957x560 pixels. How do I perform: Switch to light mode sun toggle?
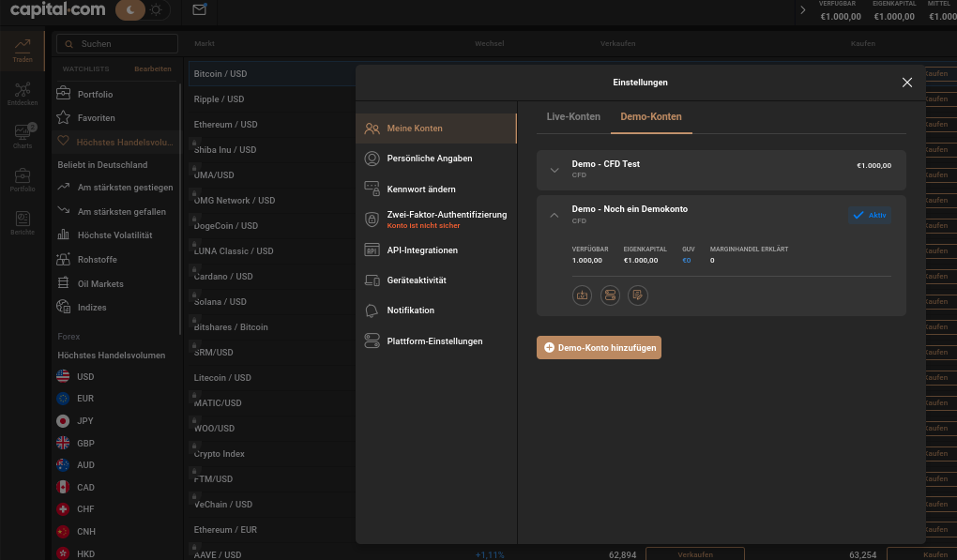coord(156,10)
